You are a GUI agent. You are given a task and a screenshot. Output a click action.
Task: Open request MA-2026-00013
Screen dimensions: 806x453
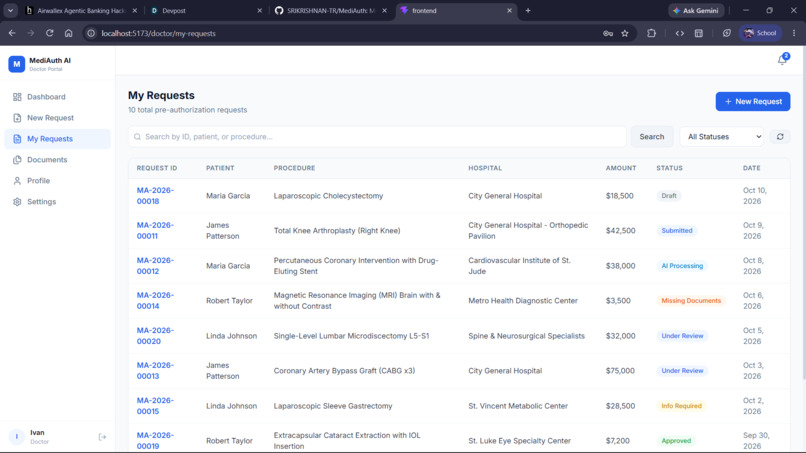155,371
